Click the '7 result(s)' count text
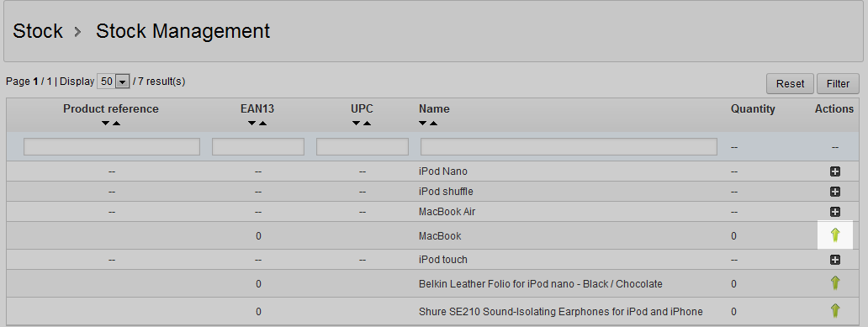Image resolution: width=868 pixels, height=327 pixels. click(161, 82)
